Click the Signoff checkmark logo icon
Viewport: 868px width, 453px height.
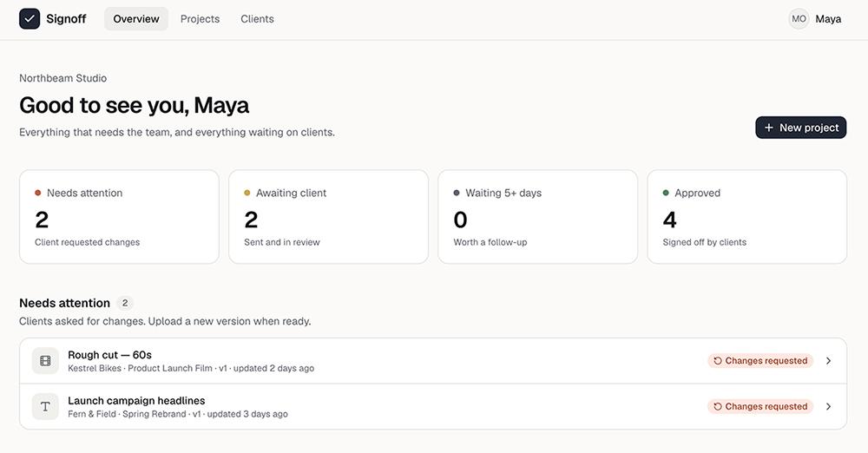click(30, 19)
